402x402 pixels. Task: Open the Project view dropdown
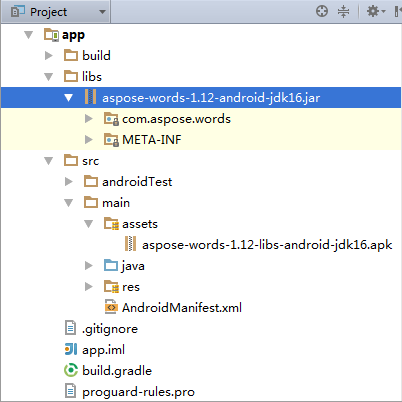pyautogui.click(x=56, y=12)
